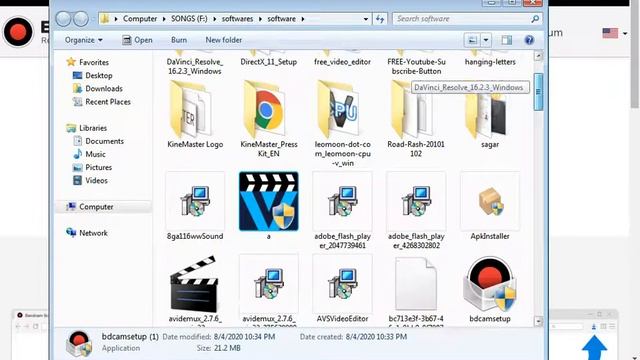Select the AVSVideoEditor installer
640x360 pixels.
pyautogui.click(x=342, y=284)
